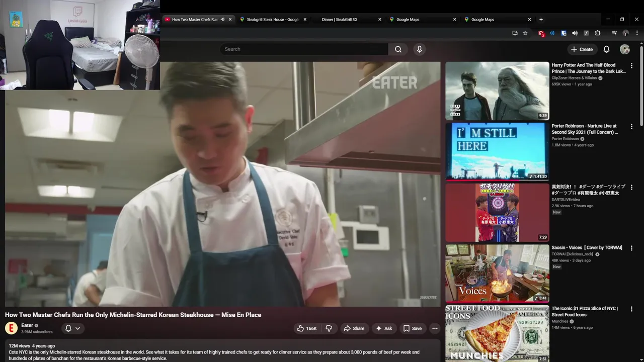This screenshot has width=644, height=362.
Task: Open the blue sound-wave extension
Action: point(552,33)
